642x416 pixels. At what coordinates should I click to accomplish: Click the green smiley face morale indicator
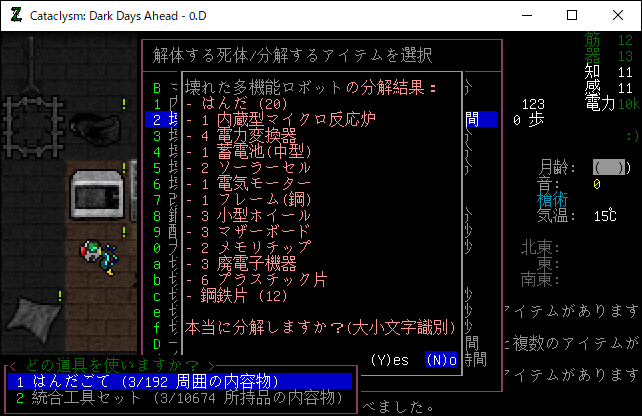[x=631, y=135]
